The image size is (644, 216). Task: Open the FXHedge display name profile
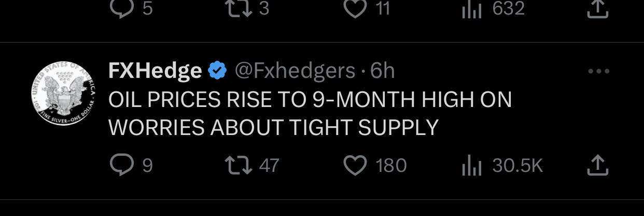[x=155, y=71]
